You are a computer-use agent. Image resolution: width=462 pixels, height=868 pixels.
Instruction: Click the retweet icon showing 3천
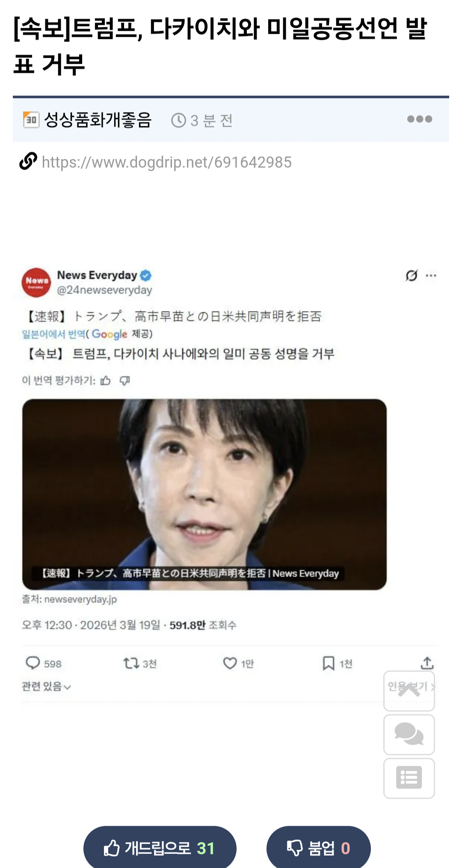(131, 663)
